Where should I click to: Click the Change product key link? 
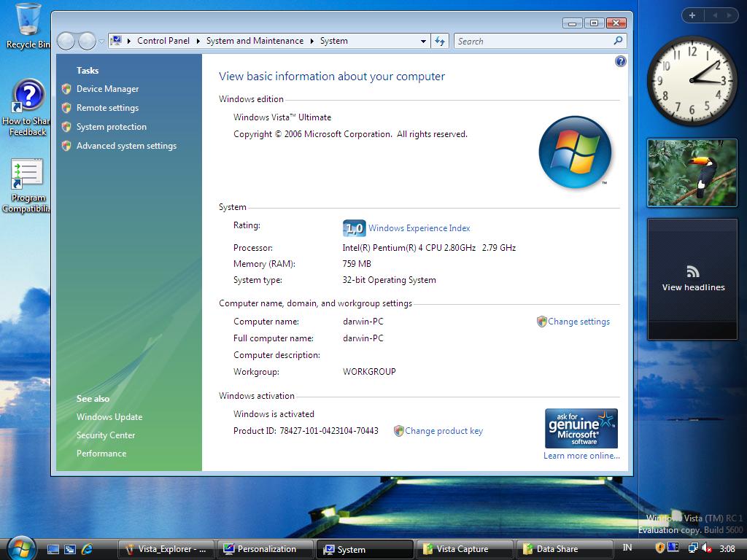(x=444, y=431)
